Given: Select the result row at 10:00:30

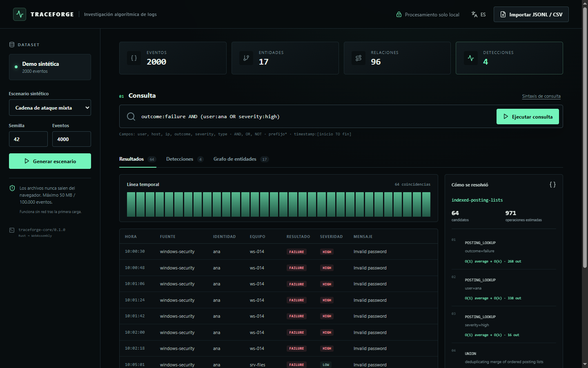Looking at the screenshot, I should click(x=278, y=251).
